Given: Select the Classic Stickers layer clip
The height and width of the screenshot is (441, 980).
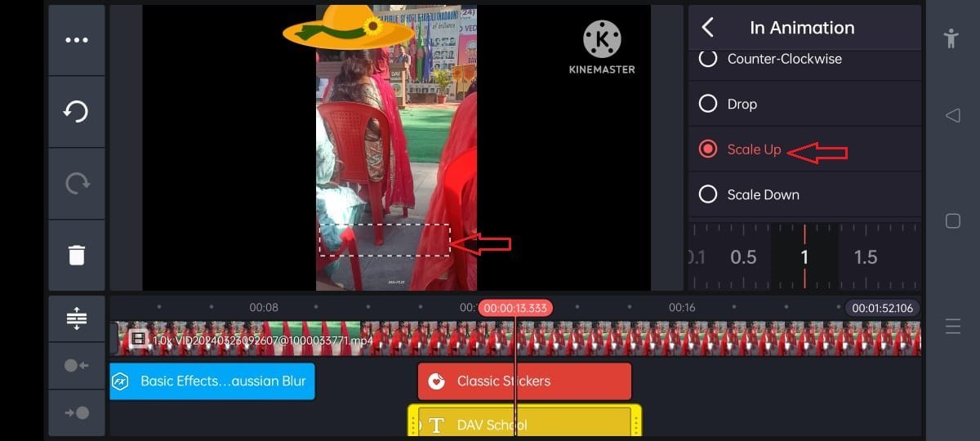Looking at the screenshot, I should click(524, 381).
